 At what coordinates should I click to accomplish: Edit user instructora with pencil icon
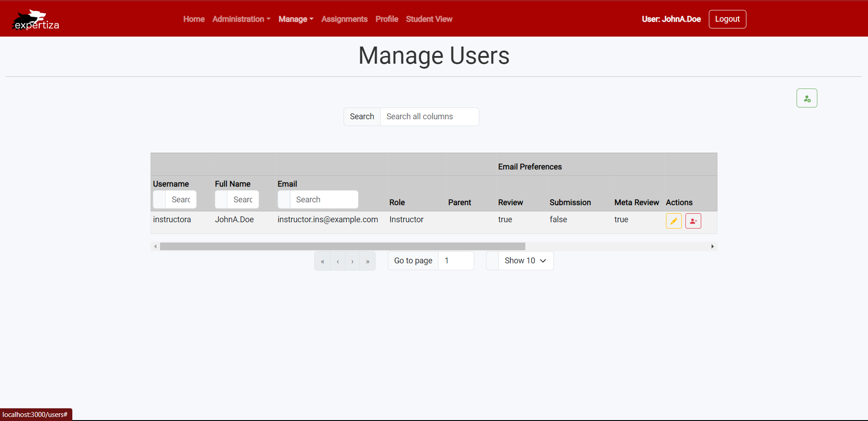click(674, 221)
